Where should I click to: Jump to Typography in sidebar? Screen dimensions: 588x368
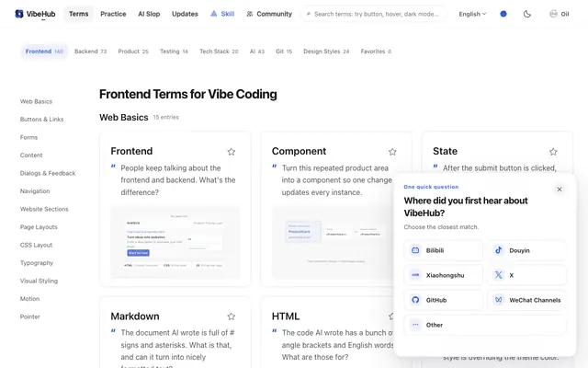pyautogui.click(x=37, y=263)
